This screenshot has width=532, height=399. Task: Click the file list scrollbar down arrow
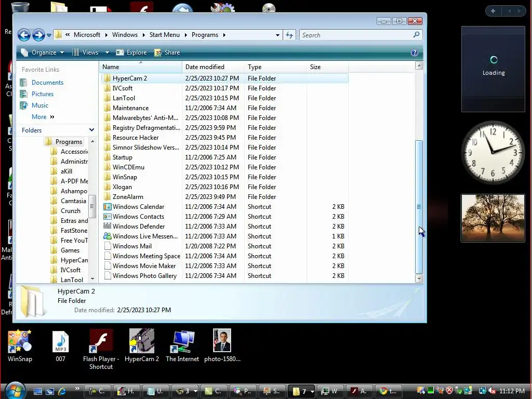tap(419, 279)
